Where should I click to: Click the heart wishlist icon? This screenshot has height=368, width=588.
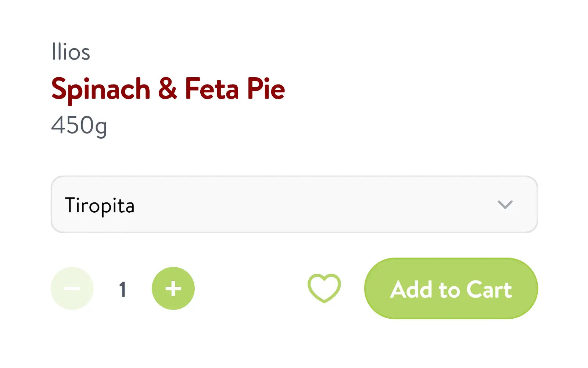(x=324, y=288)
